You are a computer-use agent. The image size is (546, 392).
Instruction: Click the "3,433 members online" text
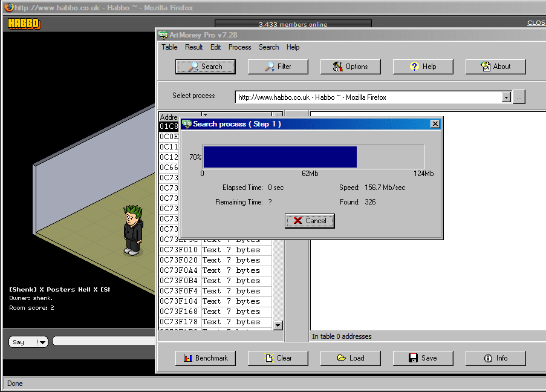click(x=293, y=24)
